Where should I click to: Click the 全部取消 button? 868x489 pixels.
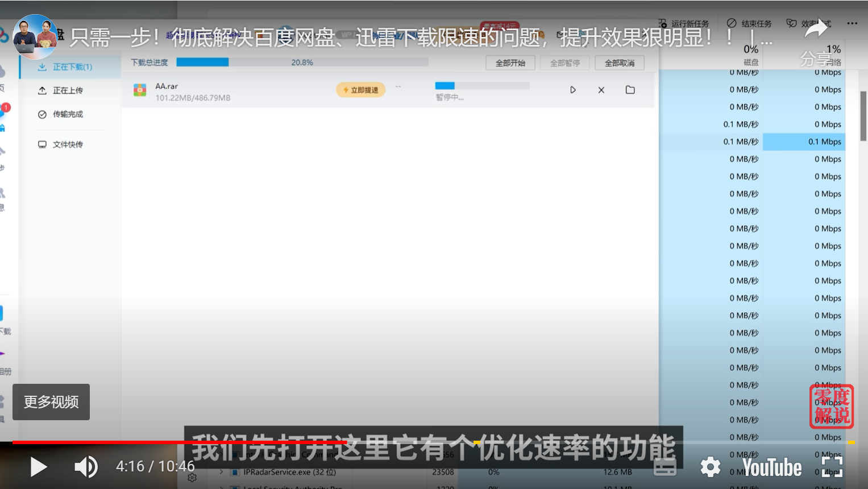click(x=620, y=63)
